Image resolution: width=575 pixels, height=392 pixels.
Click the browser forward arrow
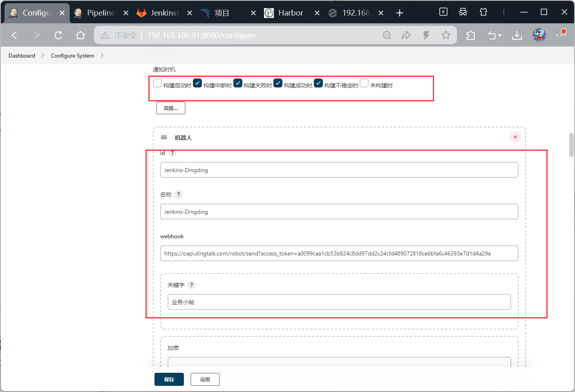[x=36, y=35]
